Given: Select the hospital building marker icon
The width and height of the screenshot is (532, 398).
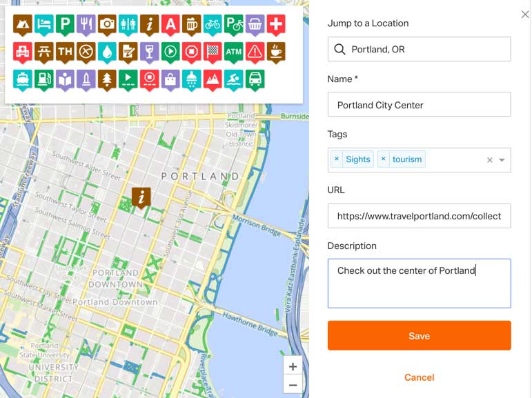Looking at the screenshot, I should [x=23, y=52].
